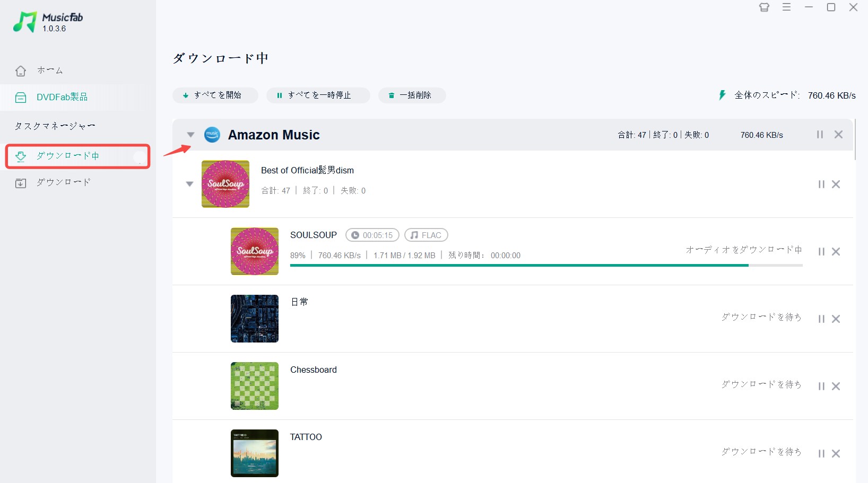Remove the TATTOO track

tap(836, 454)
